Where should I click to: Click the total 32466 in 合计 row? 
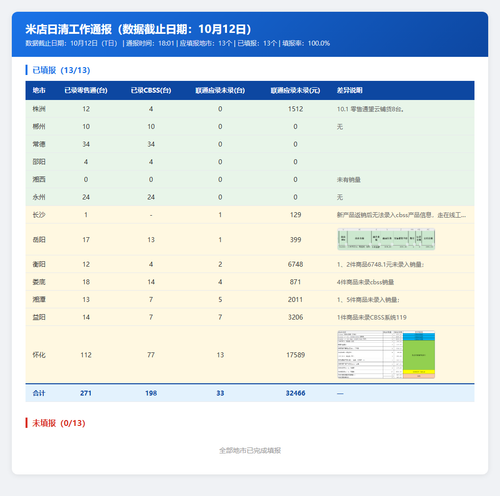point(295,393)
